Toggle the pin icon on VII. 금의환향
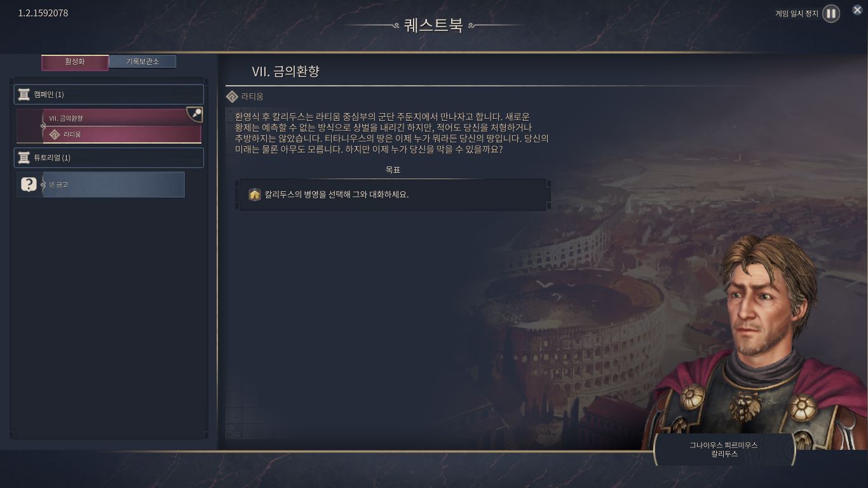Image resolution: width=868 pixels, height=488 pixels. click(x=195, y=114)
